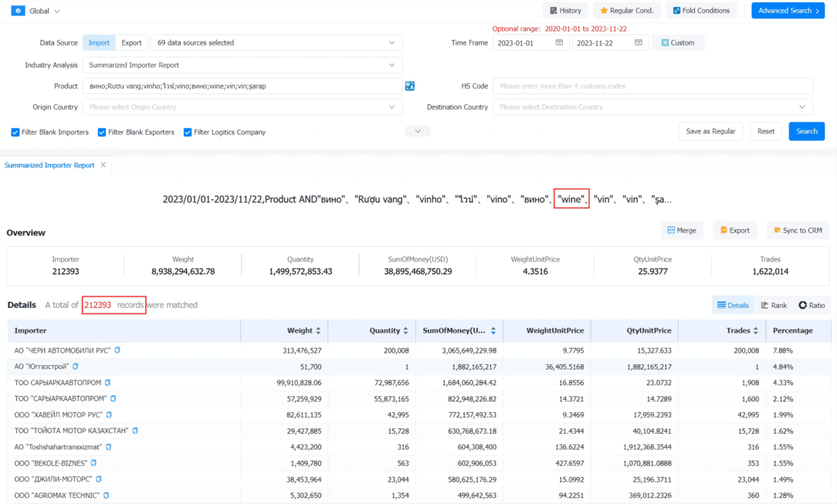The image size is (837, 504).
Task: Sort the table by Trades column
Action: click(755, 330)
